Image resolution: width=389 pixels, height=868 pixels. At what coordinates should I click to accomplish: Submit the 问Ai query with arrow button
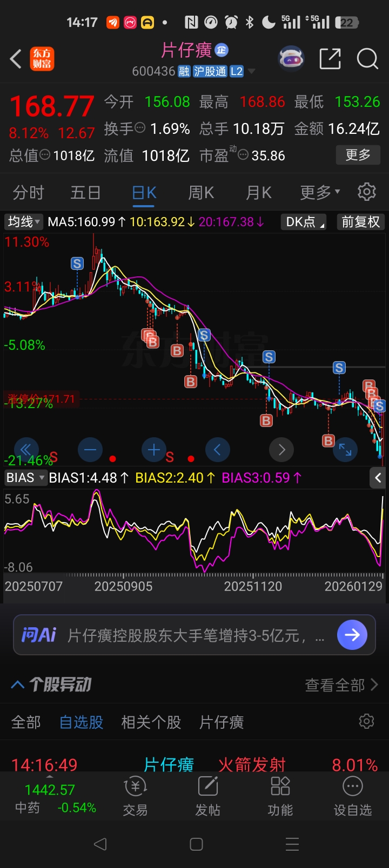(x=352, y=635)
